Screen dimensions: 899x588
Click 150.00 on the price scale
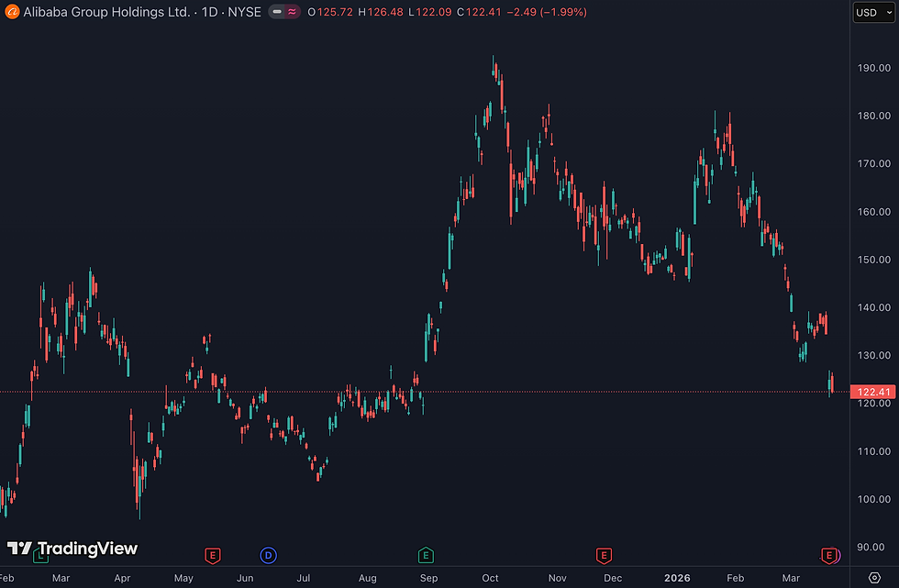click(873, 260)
